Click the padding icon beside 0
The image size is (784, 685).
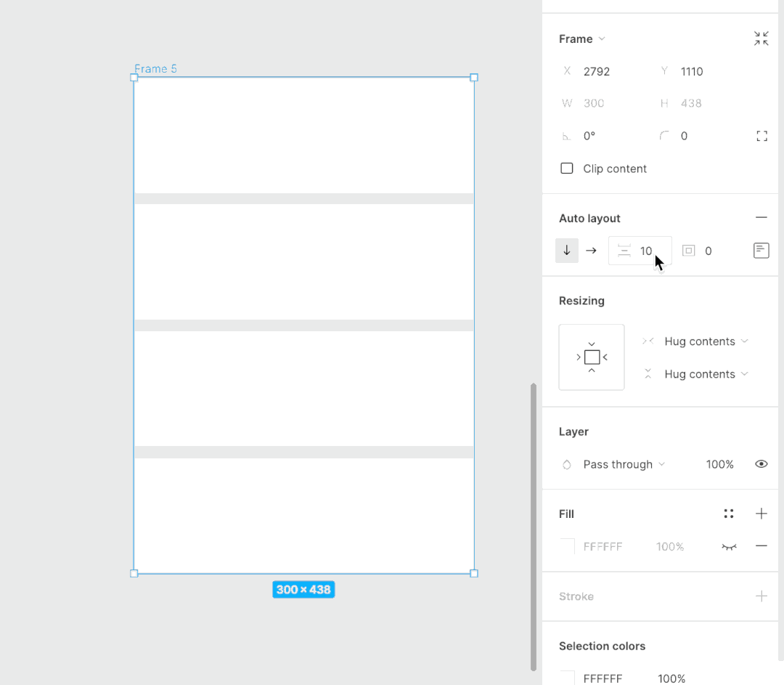688,251
